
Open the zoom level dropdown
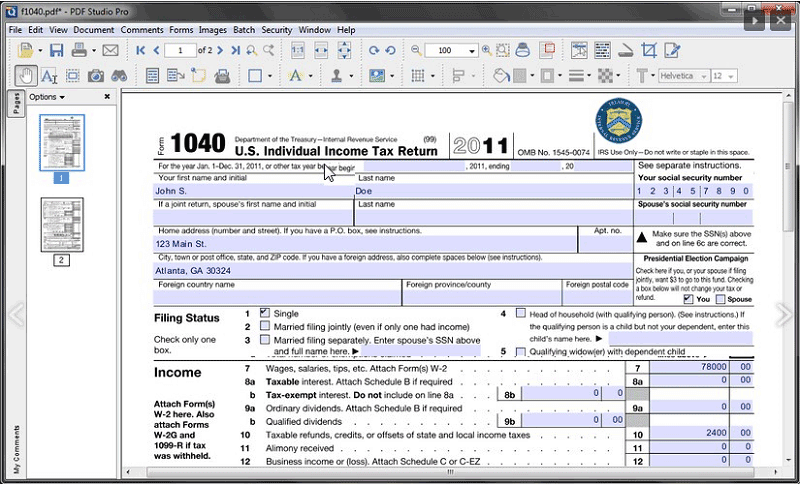click(x=472, y=50)
